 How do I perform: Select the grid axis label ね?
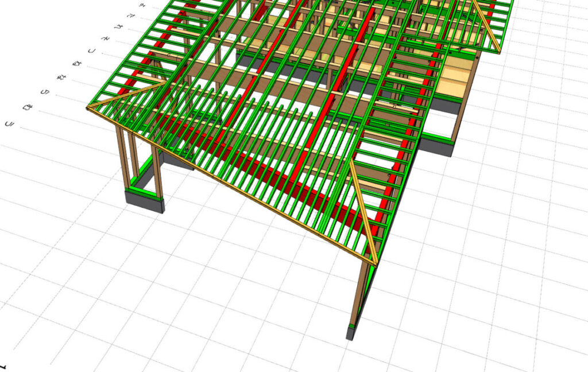point(78,63)
